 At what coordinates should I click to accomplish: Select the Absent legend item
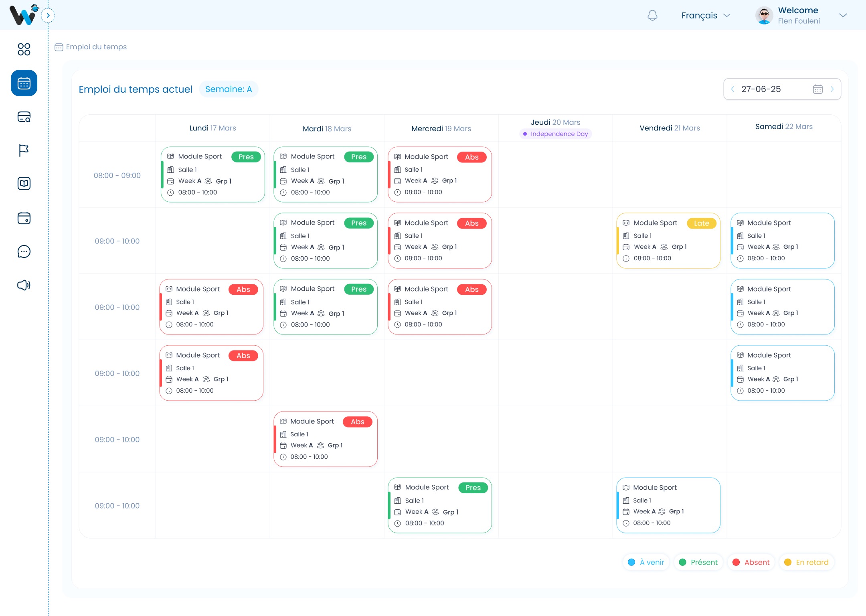(751, 562)
